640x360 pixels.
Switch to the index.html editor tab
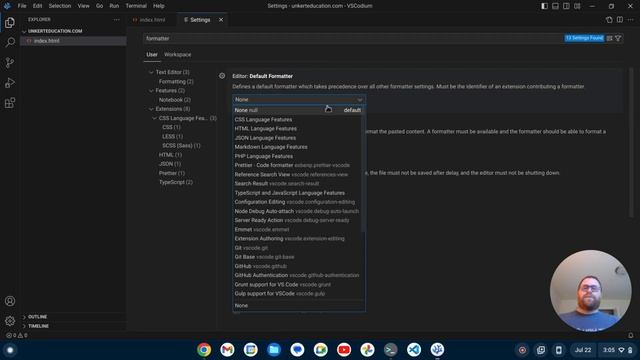152,20
